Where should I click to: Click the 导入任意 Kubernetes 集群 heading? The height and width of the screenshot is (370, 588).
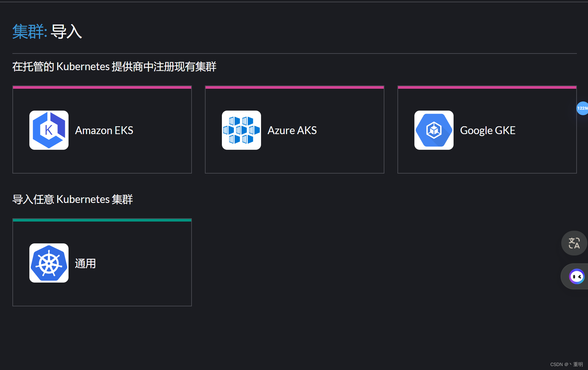(72, 199)
